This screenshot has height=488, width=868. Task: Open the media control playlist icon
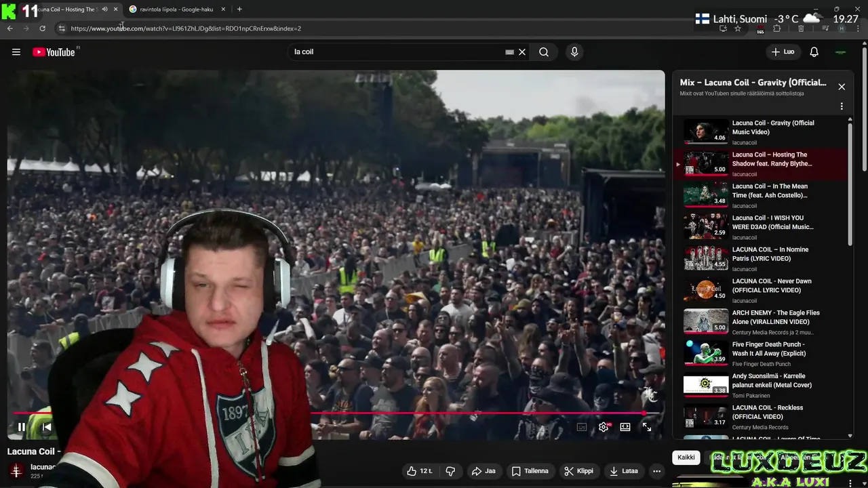825,28
